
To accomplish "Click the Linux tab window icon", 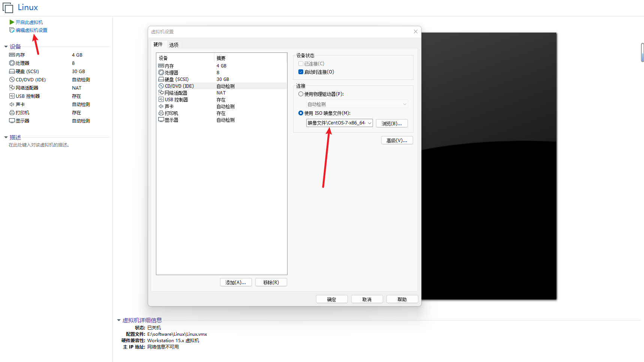I will tap(8, 7).
